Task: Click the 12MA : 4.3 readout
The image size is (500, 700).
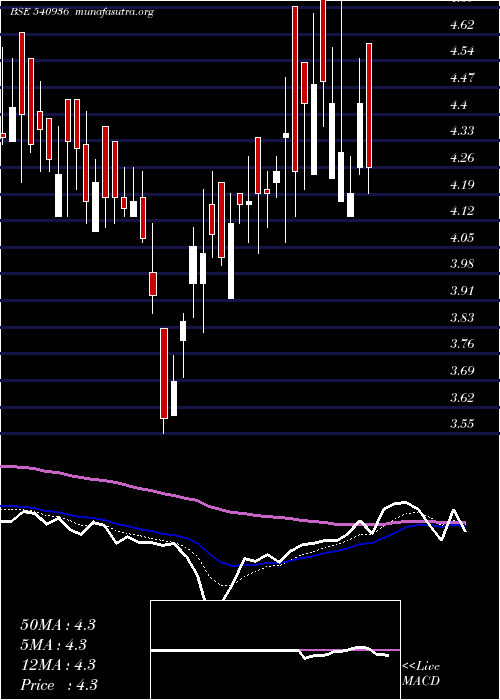Action: pyautogui.click(x=58, y=665)
